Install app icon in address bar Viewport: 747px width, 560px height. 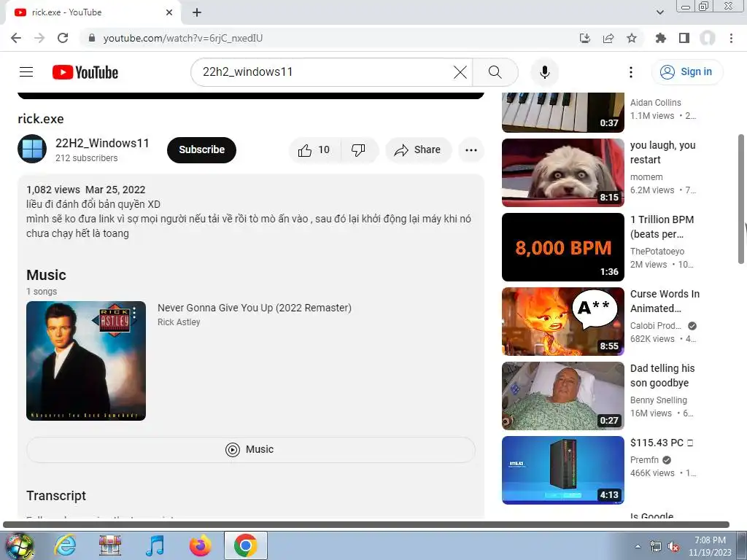click(x=585, y=38)
